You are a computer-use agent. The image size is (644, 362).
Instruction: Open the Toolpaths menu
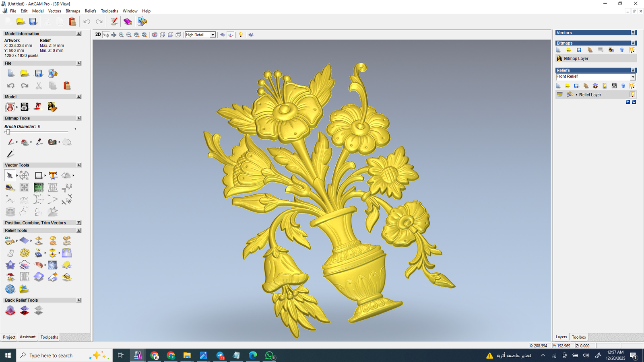pyautogui.click(x=109, y=11)
